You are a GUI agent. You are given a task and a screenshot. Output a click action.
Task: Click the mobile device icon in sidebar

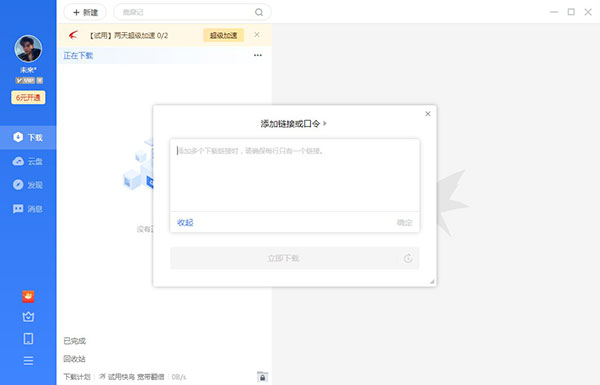coord(28,339)
